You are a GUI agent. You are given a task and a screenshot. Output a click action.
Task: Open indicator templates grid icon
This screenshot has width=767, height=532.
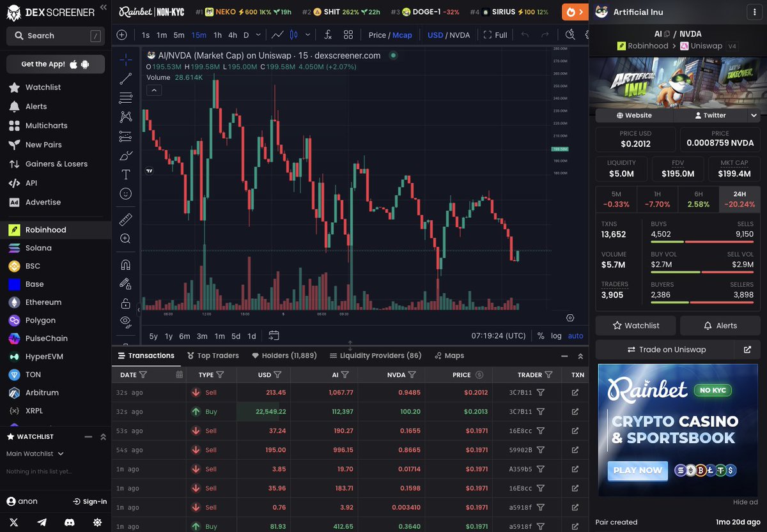click(348, 35)
